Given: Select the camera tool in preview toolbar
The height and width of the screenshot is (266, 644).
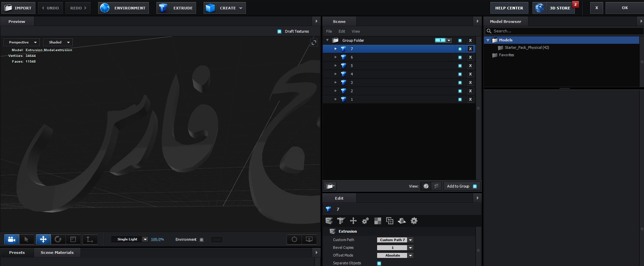Looking at the screenshot, I should coord(11,239).
